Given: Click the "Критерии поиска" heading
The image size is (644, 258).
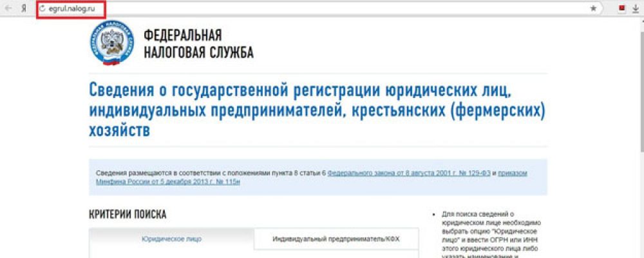Looking at the screenshot, I should pos(128,214).
